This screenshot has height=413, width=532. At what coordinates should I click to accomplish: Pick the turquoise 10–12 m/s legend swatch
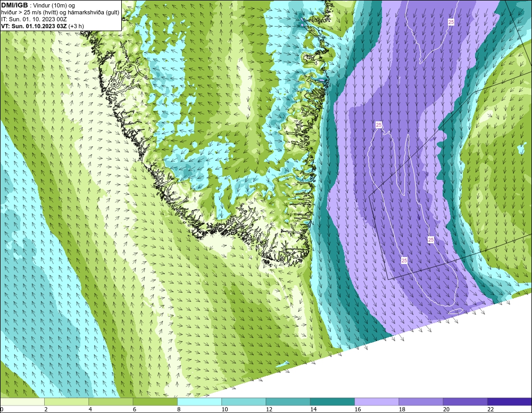point(244,402)
